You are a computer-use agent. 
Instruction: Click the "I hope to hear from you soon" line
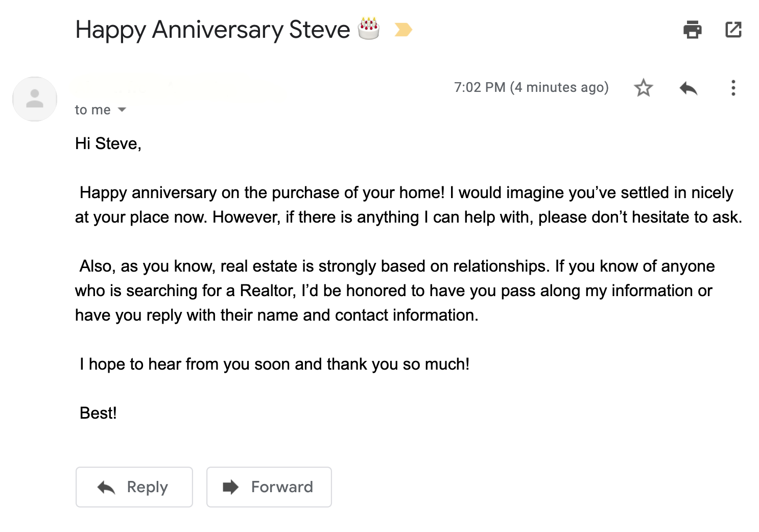[274, 364]
